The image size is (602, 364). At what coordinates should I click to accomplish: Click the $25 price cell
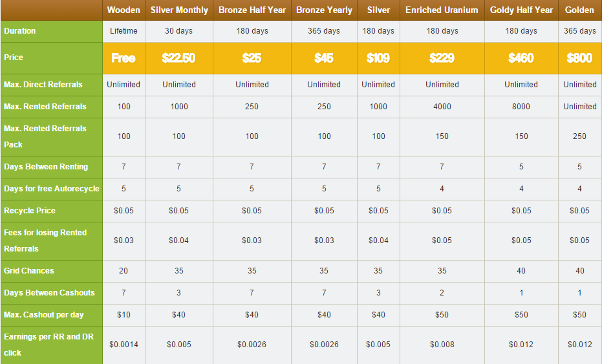pos(252,58)
